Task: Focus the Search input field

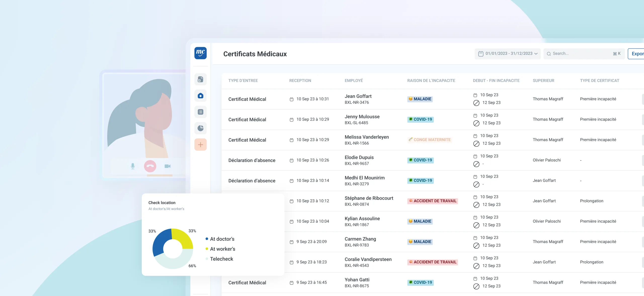Action: click(x=584, y=54)
